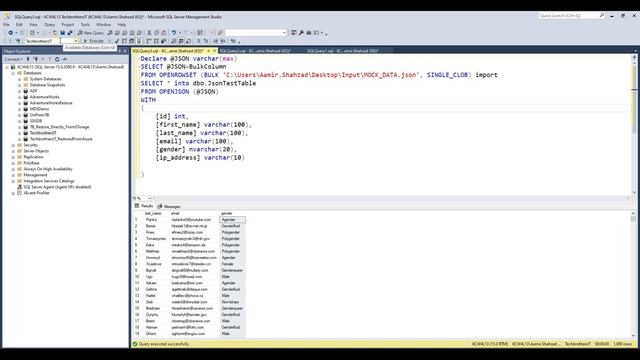This screenshot has width=640, height=360.
Task: Click the email column header
Action: point(194,213)
